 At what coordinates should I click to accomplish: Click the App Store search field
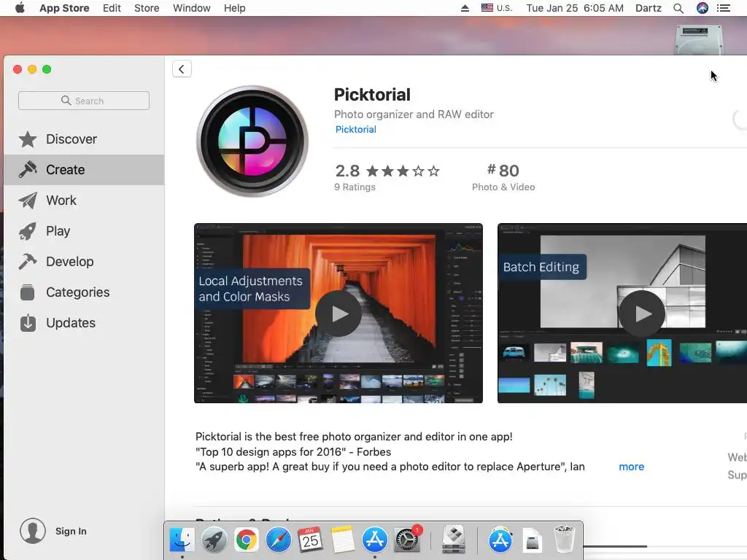pos(84,101)
